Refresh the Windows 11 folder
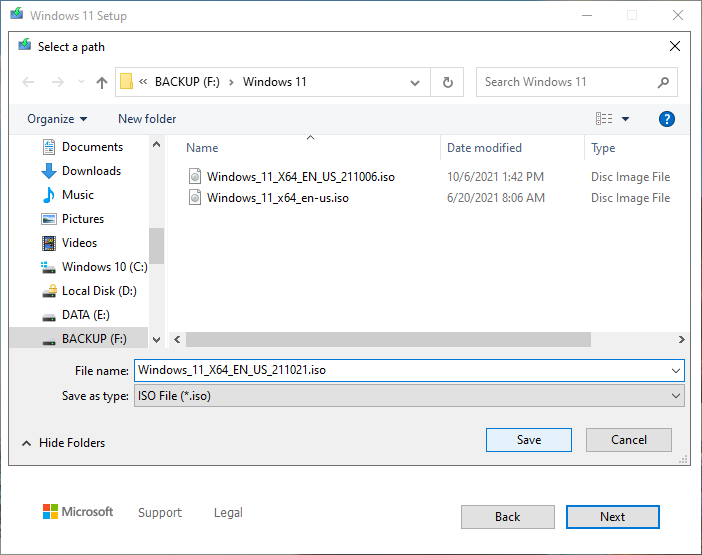Screen dimensions: 702x555 [447, 82]
